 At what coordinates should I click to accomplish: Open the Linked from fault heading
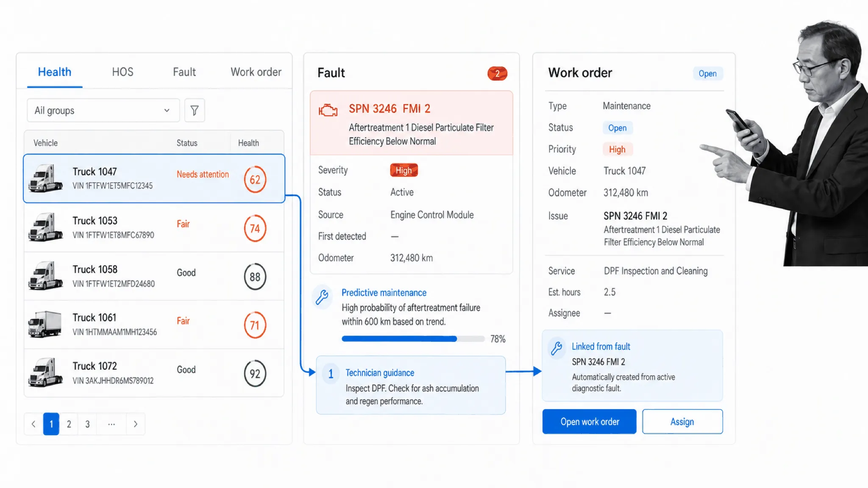601,347
